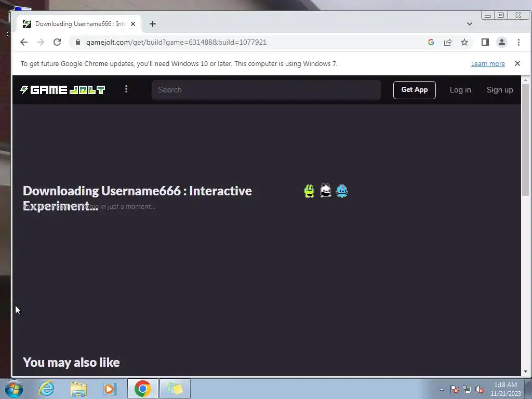The width and height of the screenshot is (532, 399).
Task: Open the Action Center flag icon
Action: tap(455, 389)
